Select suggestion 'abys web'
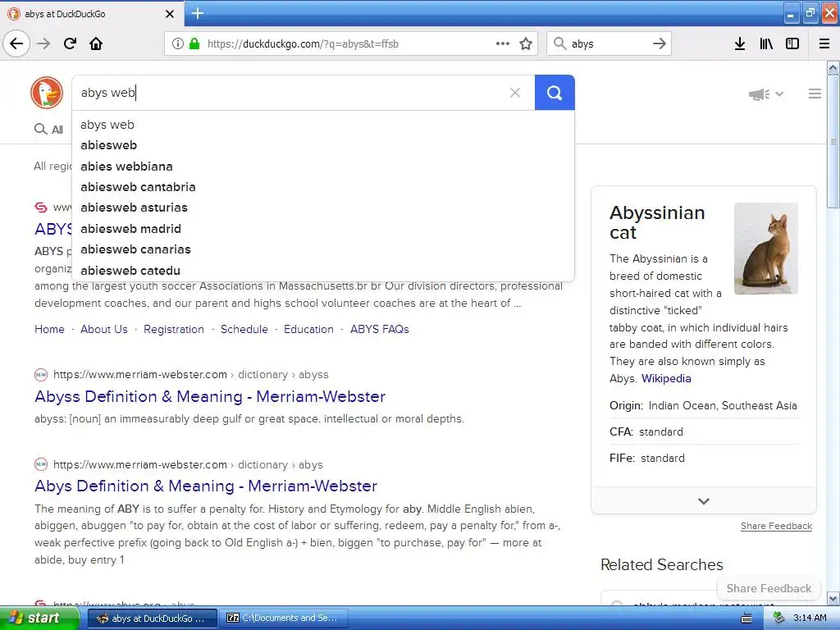 click(323, 125)
